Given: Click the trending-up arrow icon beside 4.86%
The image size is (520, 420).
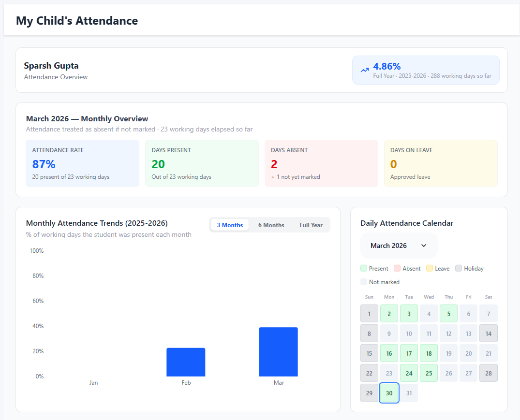Looking at the screenshot, I should point(365,70).
